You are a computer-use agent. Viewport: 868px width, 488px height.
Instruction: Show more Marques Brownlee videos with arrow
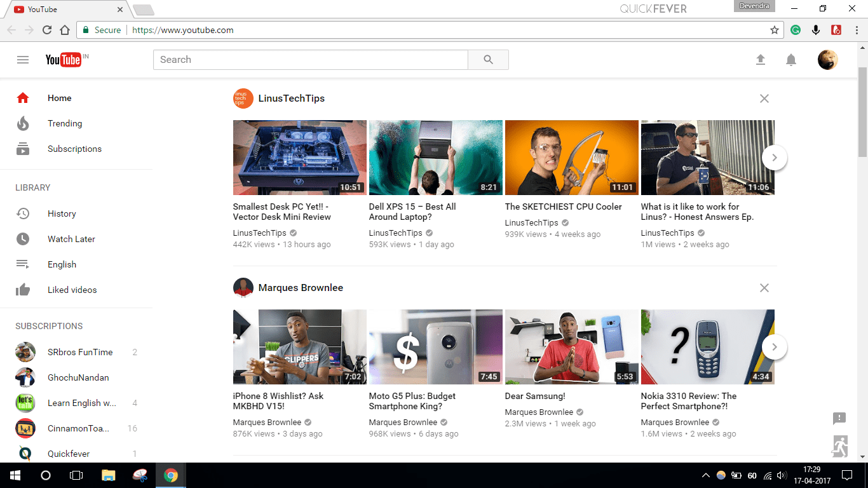tap(775, 347)
